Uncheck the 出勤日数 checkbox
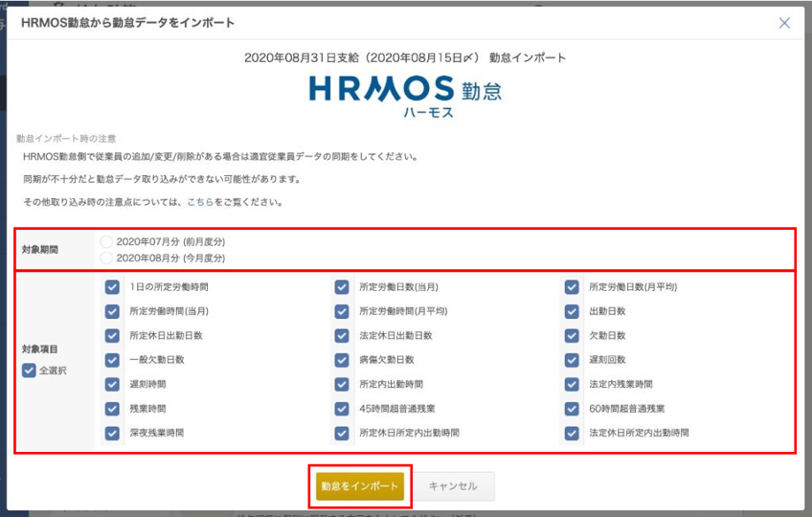The height and width of the screenshot is (517, 812). [572, 311]
